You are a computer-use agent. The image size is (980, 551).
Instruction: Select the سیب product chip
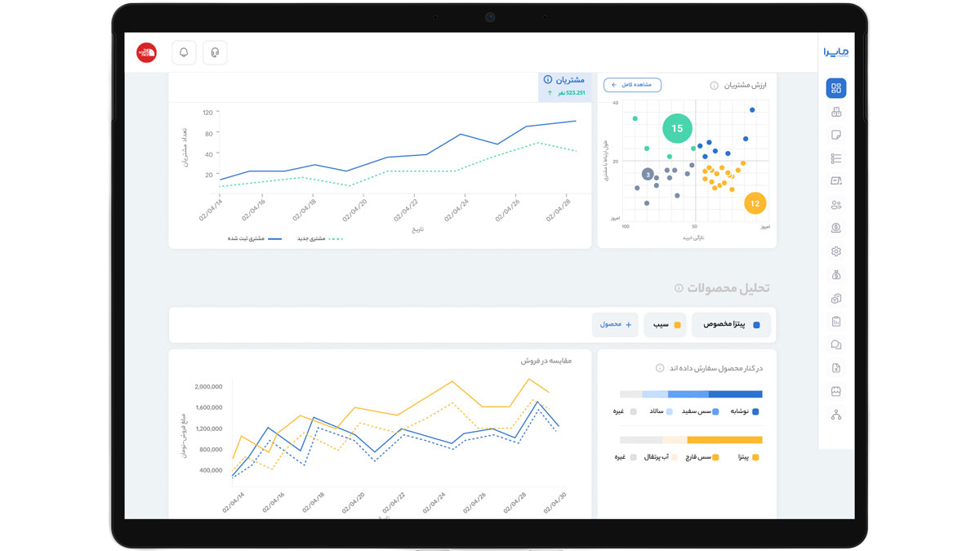pyautogui.click(x=665, y=325)
